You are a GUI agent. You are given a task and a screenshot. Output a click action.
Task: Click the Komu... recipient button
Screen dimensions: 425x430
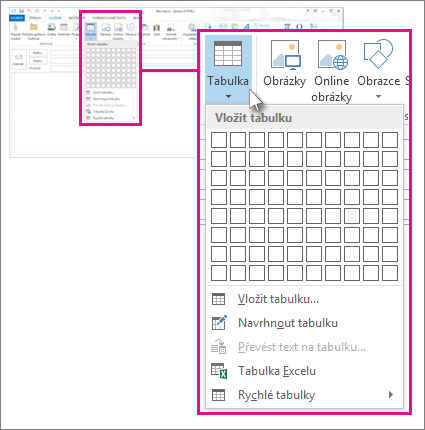[x=38, y=53]
